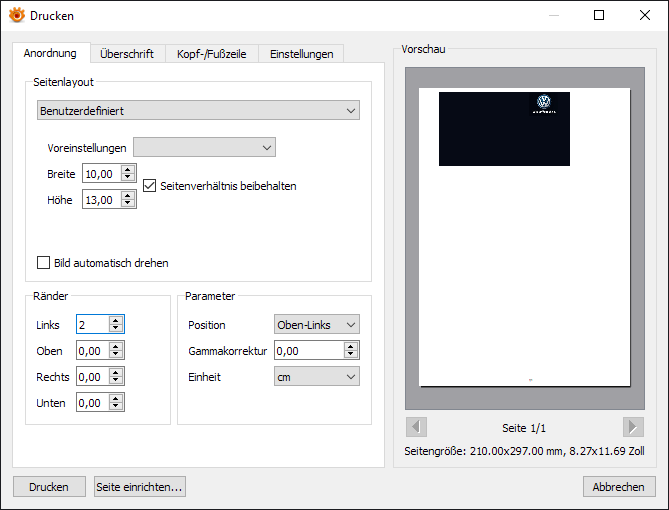Viewport: 669px width, 510px height.
Task: Decrease Links margin with down arrow
Action: (x=116, y=328)
